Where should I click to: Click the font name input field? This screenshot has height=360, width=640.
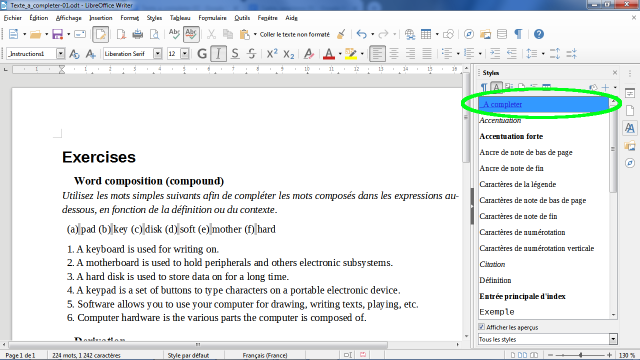[x=128, y=53]
